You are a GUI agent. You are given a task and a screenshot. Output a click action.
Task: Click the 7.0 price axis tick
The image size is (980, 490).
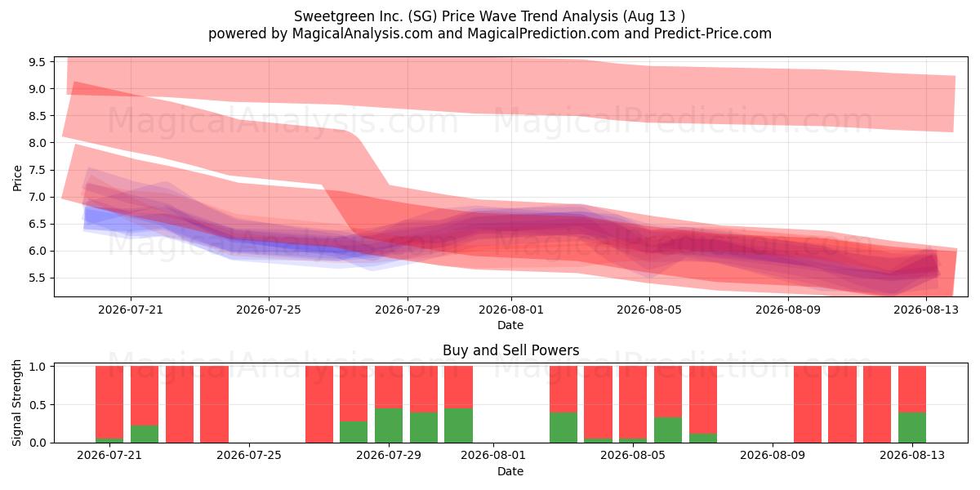[39, 197]
